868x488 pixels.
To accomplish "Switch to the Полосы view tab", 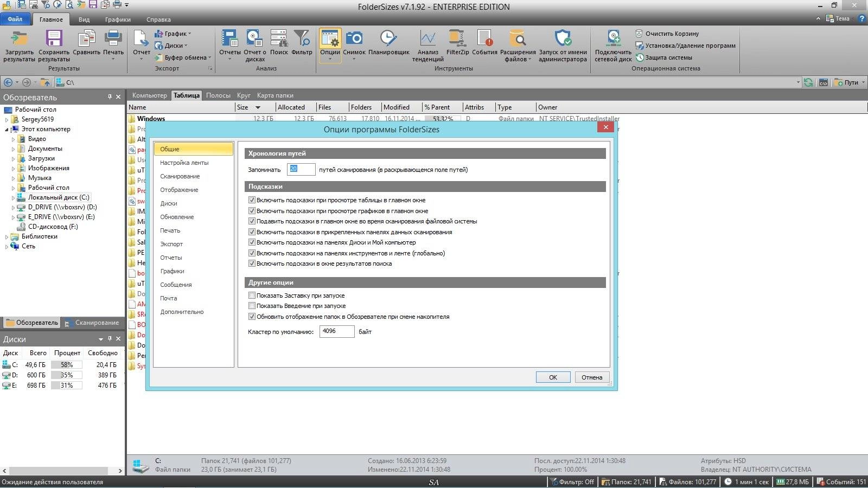I will click(x=218, y=95).
